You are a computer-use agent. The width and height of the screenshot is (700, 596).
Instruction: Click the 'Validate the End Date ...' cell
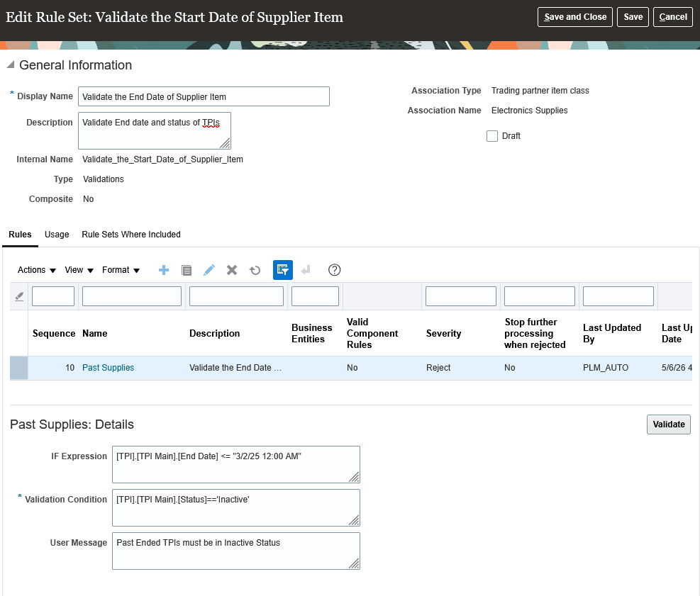235,368
